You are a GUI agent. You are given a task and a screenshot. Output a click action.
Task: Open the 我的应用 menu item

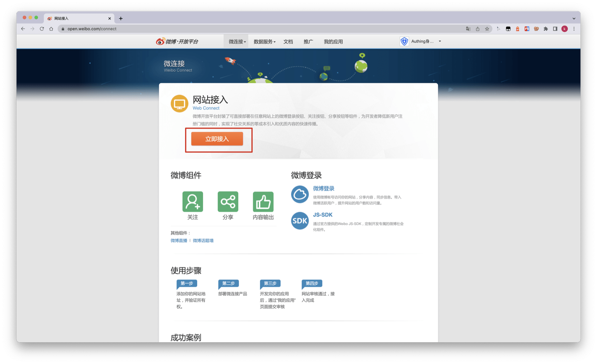[x=333, y=42]
